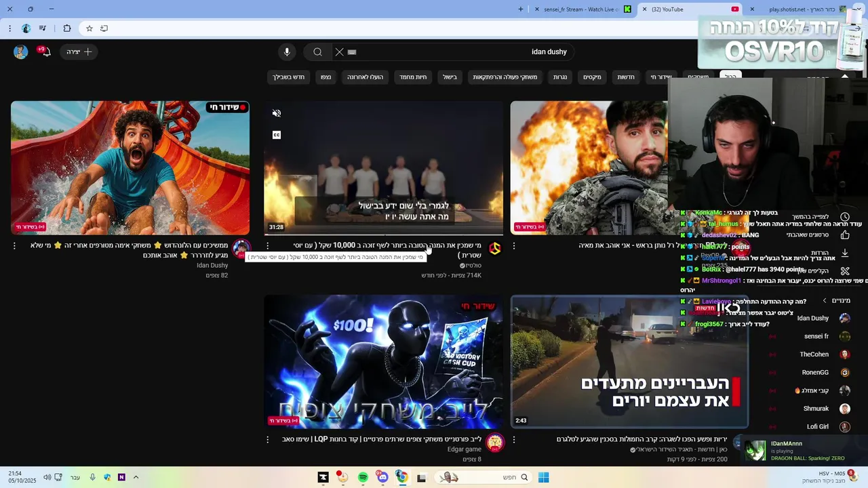Select the 'חדש בשבילך' filter chip
868x488 pixels.
tap(289, 77)
